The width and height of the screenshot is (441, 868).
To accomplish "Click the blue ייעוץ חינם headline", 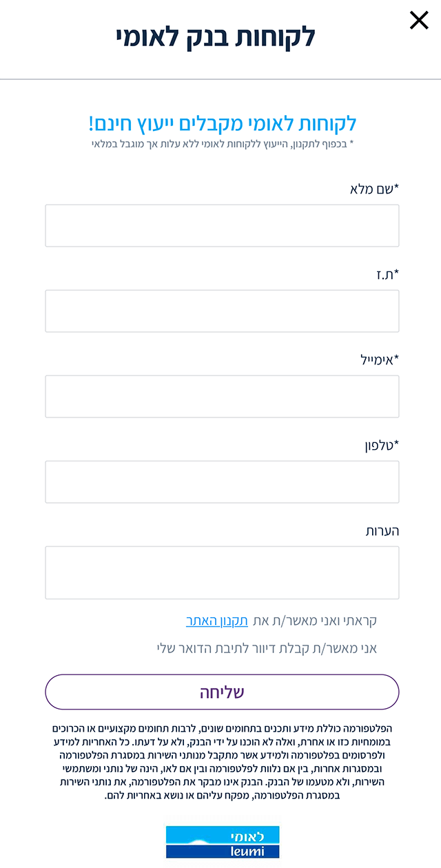I will [222, 124].
